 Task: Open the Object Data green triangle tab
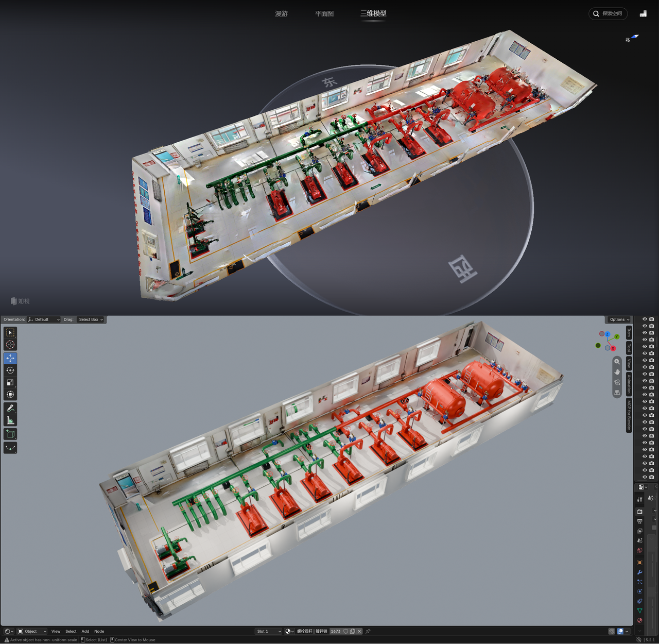tap(640, 611)
